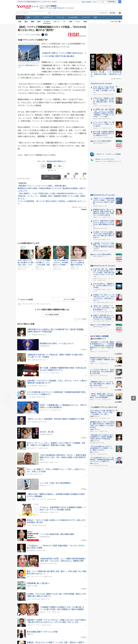
Task: Open the ネガティブ・リテラシー hack badge link
Action: 105,154
